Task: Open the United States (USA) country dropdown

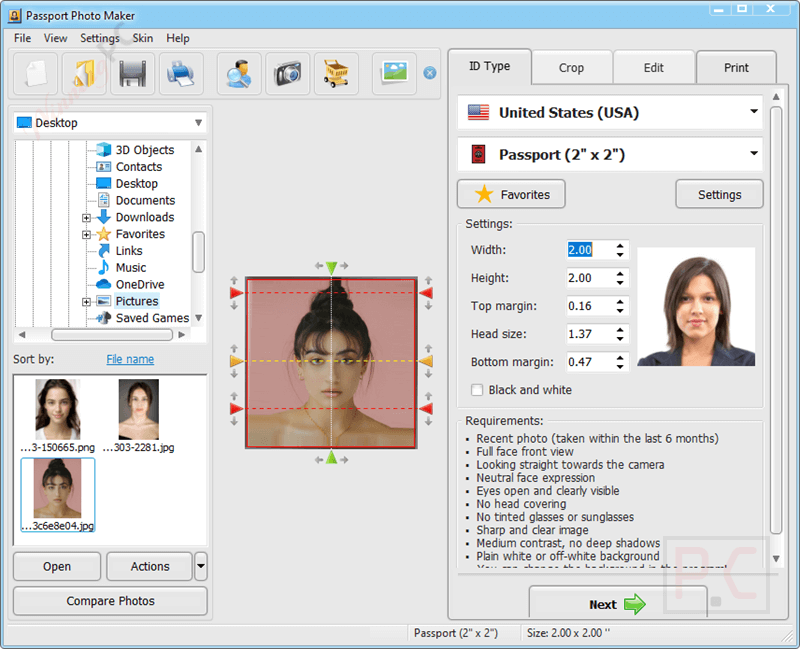Action: click(x=610, y=112)
